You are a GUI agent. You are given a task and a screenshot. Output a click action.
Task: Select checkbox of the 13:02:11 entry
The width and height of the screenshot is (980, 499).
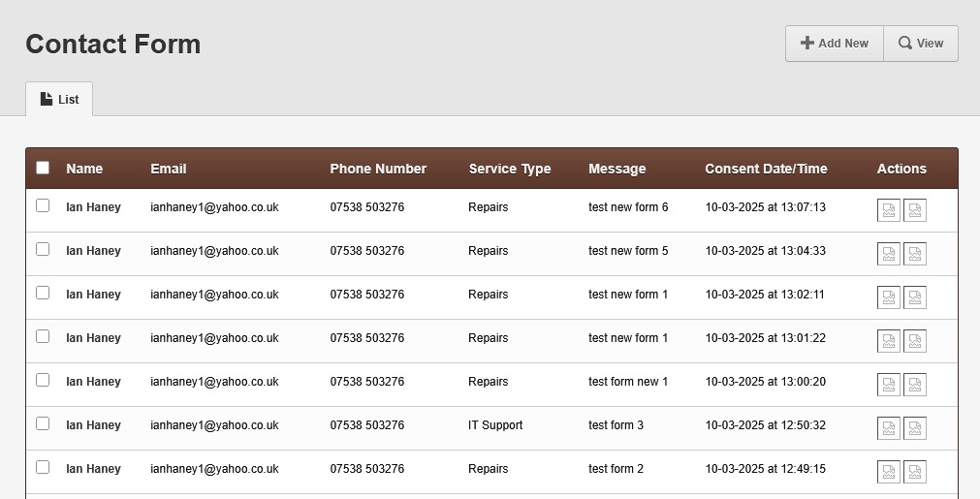[43, 293]
